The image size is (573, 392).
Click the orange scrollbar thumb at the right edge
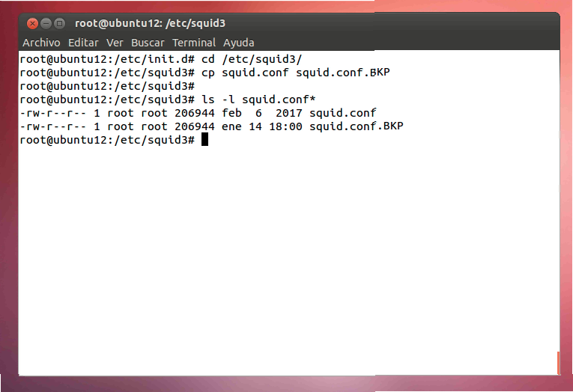pyautogui.click(x=558, y=363)
